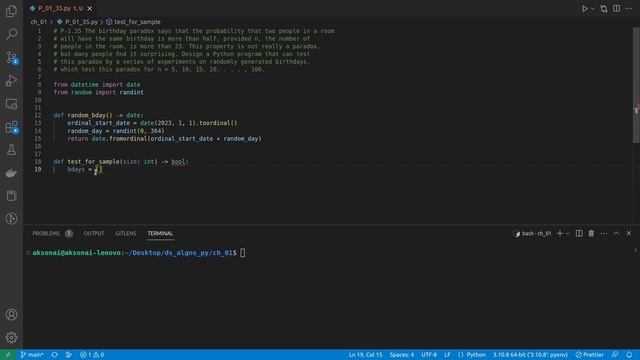Viewport: 640px width, 360px height.
Task: Click main branch in status bar
Action: pos(32,355)
